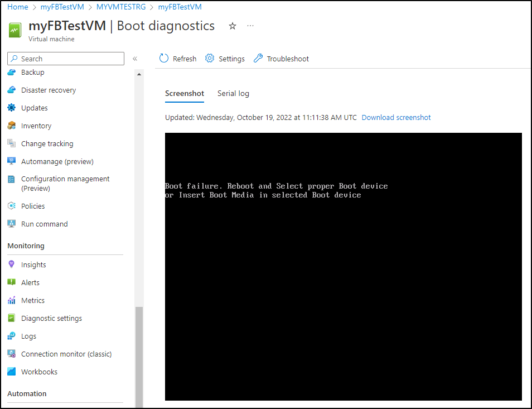532x409 pixels.
Task: Click the Settings gear icon in toolbar
Action: tap(210, 59)
